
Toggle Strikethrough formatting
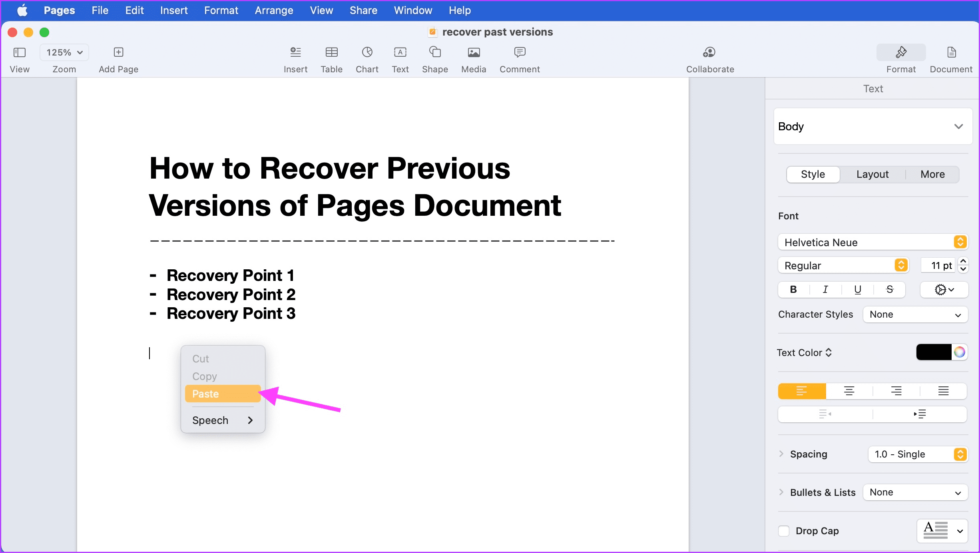tap(889, 290)
